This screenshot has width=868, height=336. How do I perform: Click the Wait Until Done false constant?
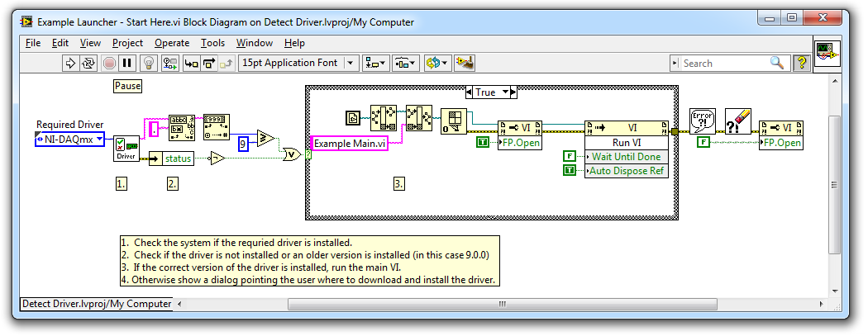click(569, 156)
